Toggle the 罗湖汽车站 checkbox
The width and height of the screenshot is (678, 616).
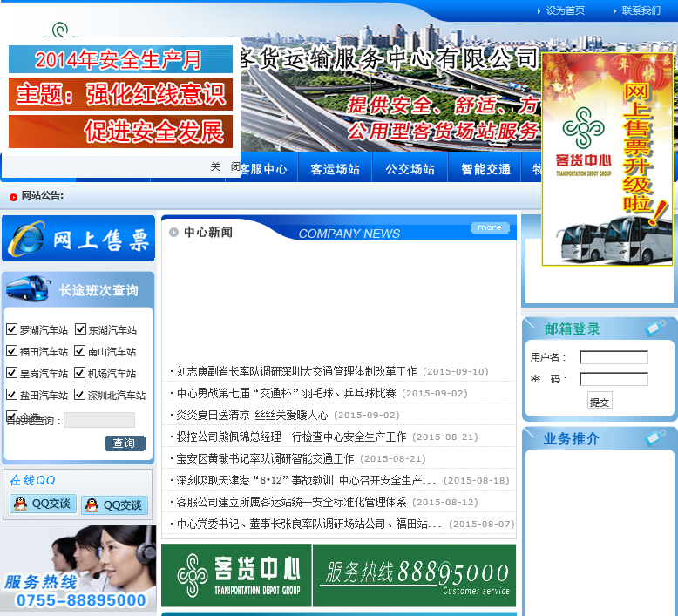tap(11, 329)
